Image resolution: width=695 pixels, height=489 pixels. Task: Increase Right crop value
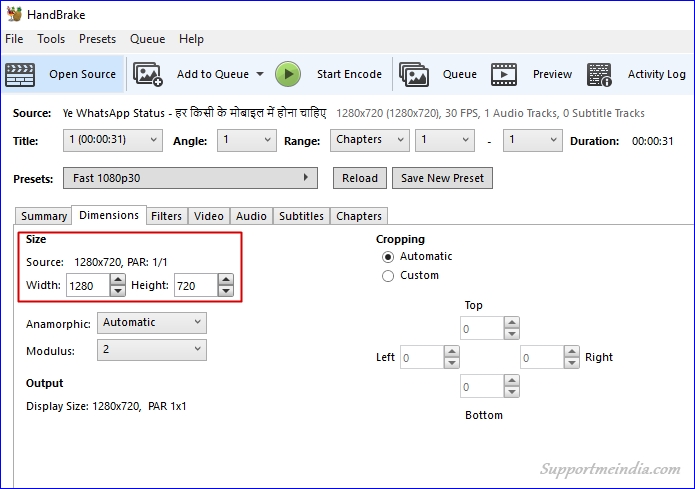(572, 352)
